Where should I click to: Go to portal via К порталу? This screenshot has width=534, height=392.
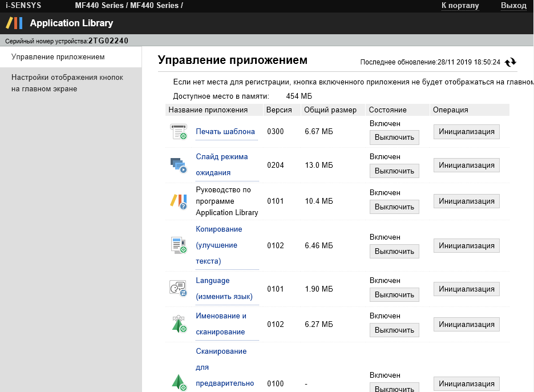(460, 6)
